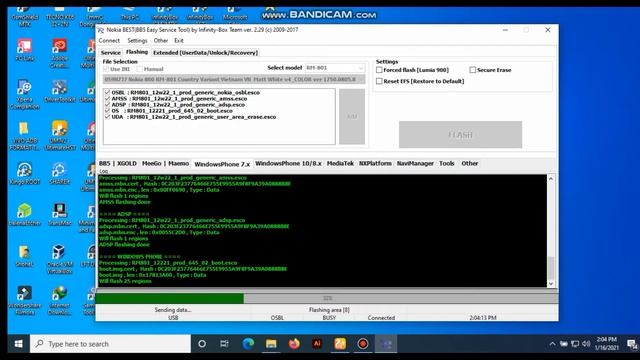Click the orange app icon in the taskbar

pyautogui.click(x=340, y=344)
